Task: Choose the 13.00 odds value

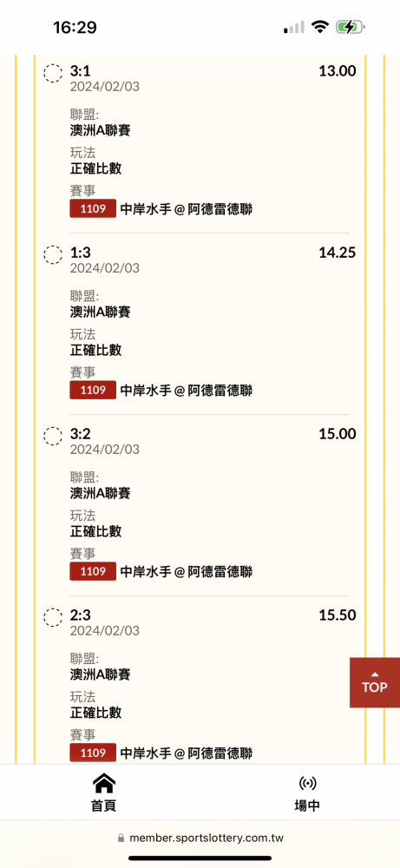Action: (338, 71)
